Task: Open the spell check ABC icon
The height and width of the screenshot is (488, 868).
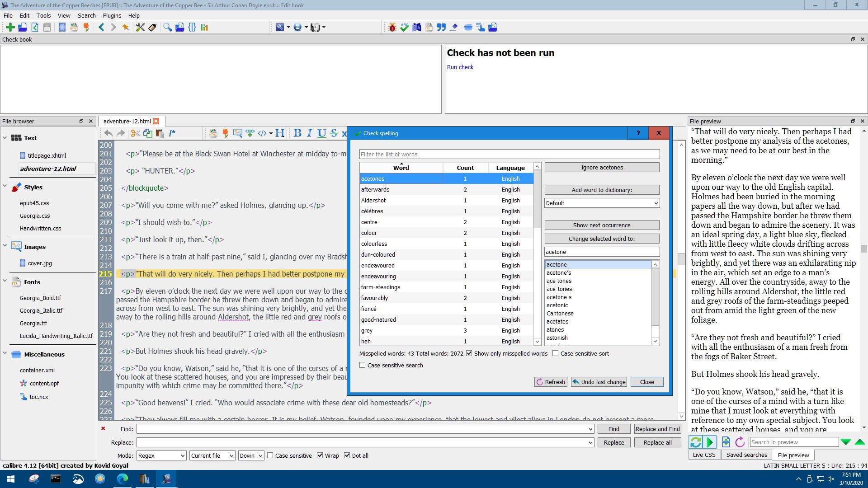Action: click(404, 27)
